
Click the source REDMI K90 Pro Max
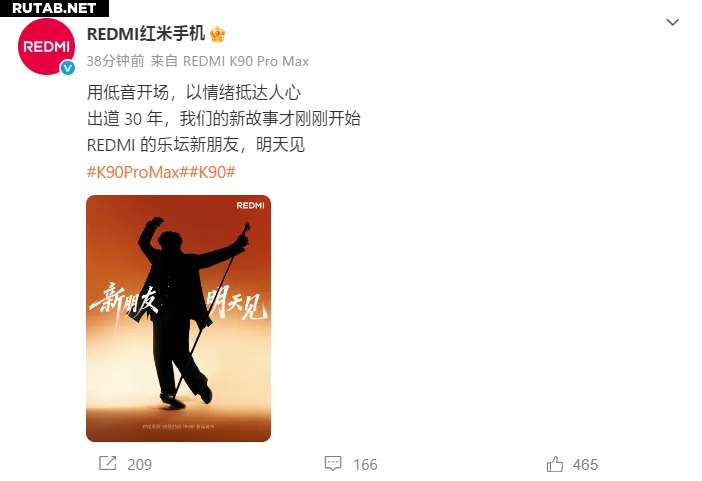[x=246, y=61]
